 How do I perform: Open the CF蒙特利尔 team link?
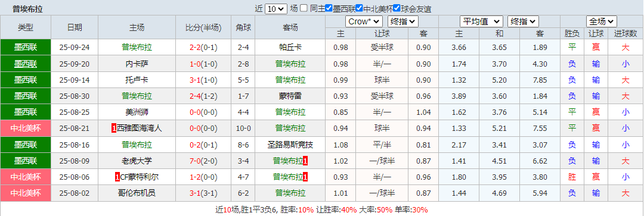coord(140,177)
